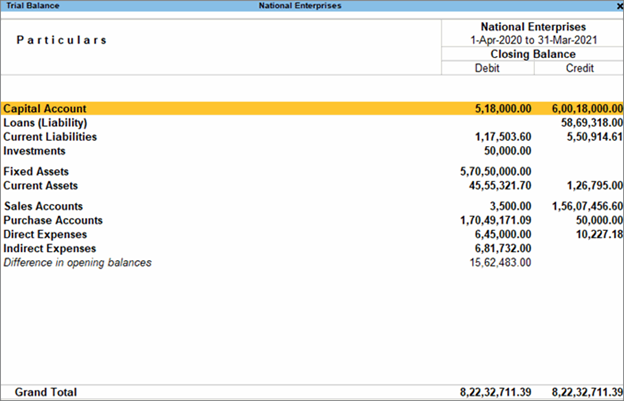
Task: Open Purchase Accounts ledger group
Action: click(x=52, y=220)
